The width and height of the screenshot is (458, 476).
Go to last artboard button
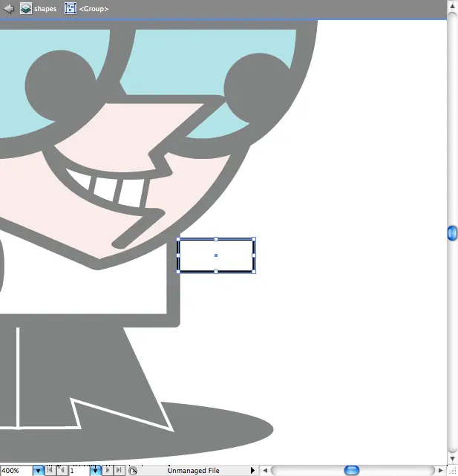tap(120, 470)
